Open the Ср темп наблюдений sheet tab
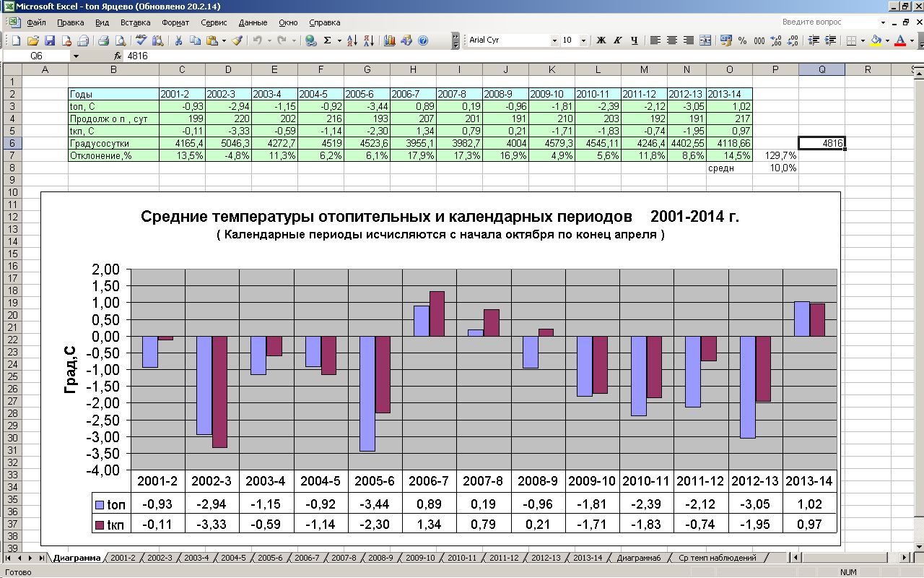Image resolution: width=924 pixels, height=578 pixels. 718,558
